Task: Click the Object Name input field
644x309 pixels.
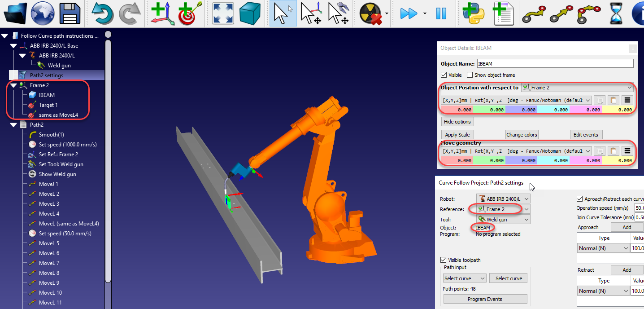Action: tap(555, 64)
